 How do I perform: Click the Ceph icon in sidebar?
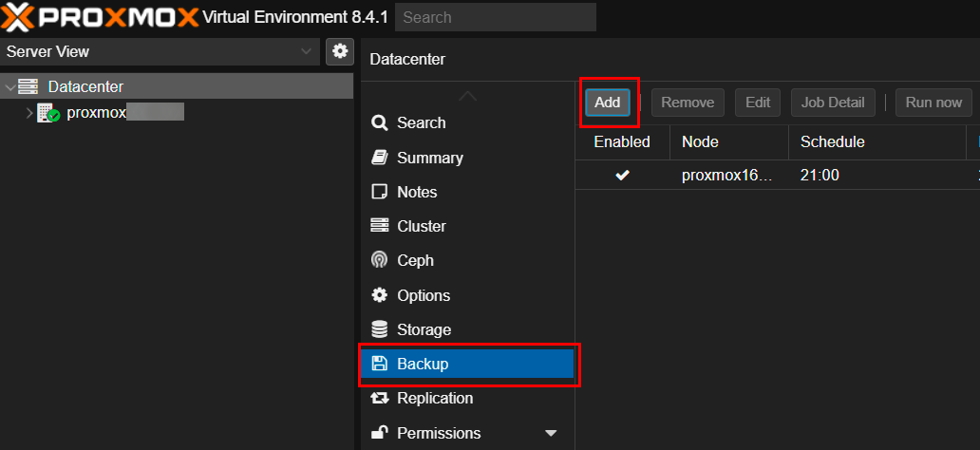tap(380, 261)
